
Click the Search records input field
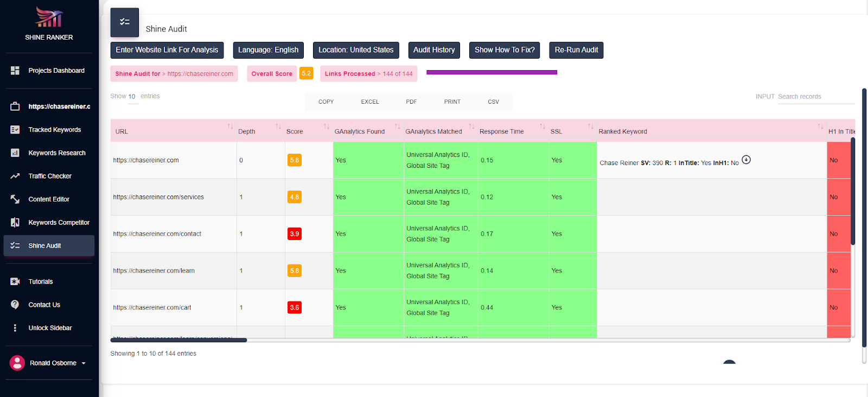coord(816,97)
